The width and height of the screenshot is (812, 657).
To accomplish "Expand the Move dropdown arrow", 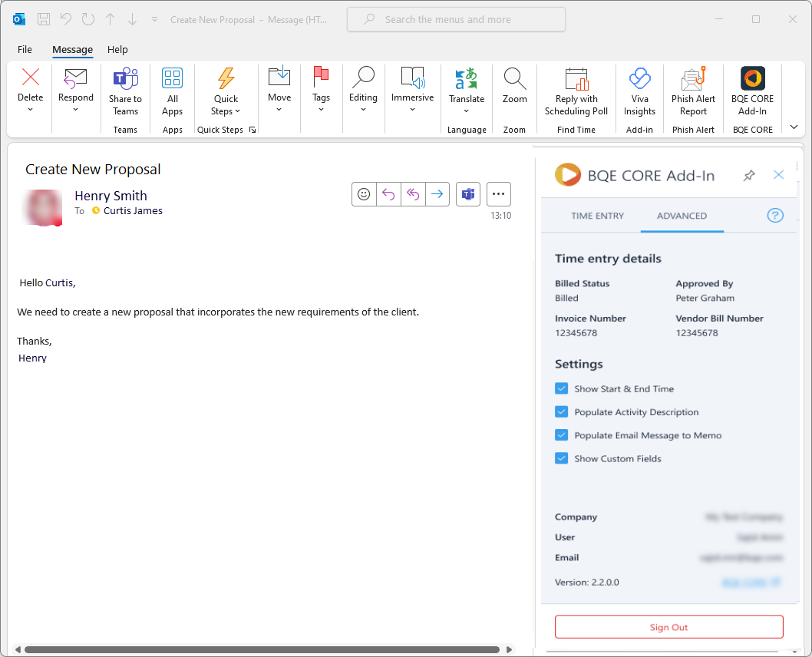I will click(x=279, y=110).
